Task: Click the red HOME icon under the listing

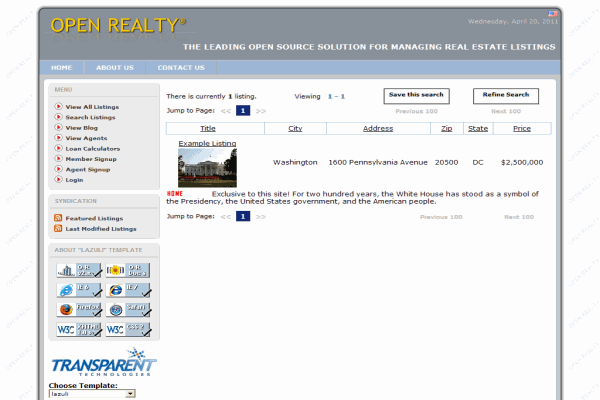Action: pos(175,194)
